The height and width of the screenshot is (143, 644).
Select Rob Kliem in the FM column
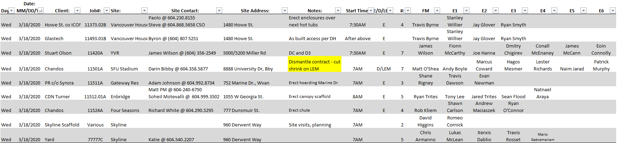pos(425,111)
